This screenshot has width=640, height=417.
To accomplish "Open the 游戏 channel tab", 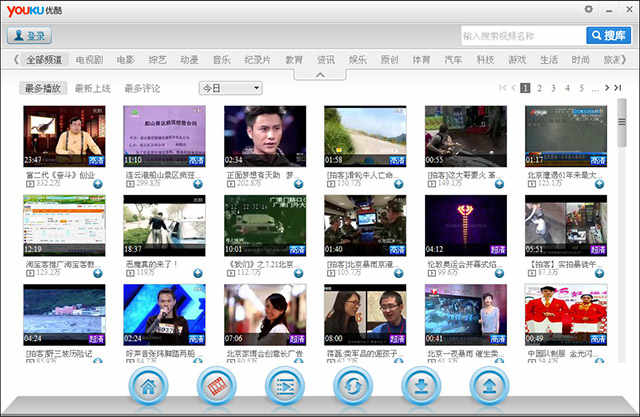I will (x=517, y=60).
